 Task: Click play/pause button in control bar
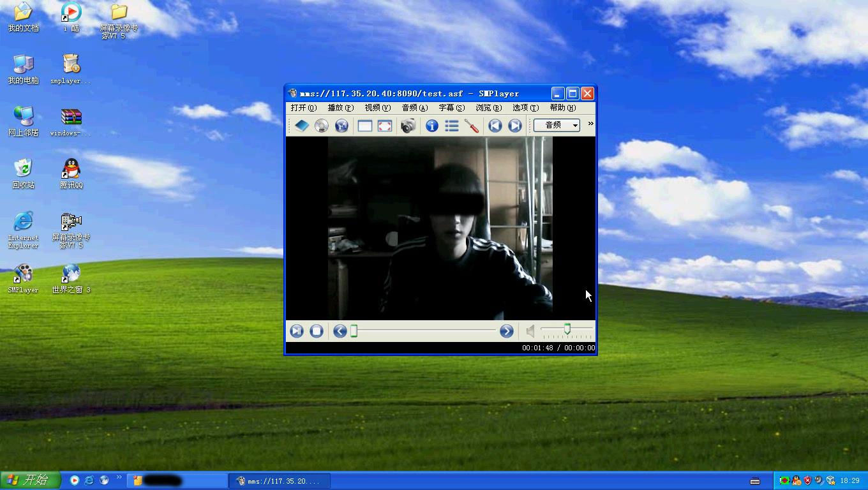[x=297, y=330]
